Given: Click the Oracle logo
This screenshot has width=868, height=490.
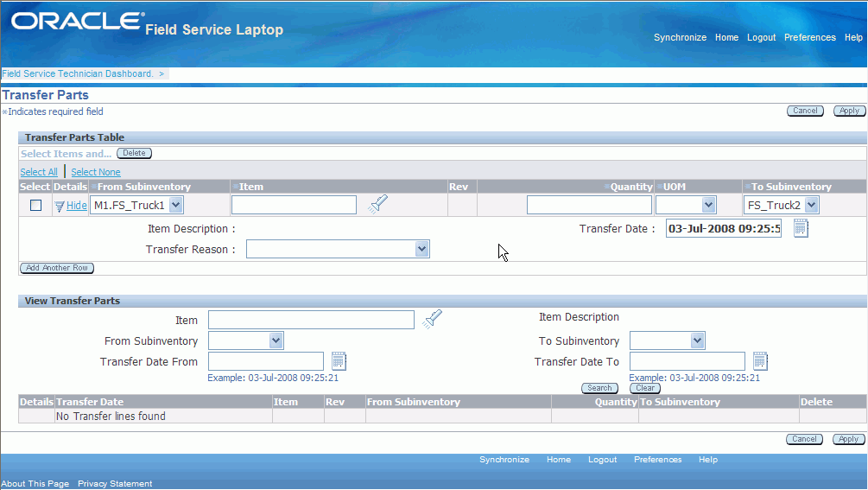Looking at the screenshot, I should (78, 21).
